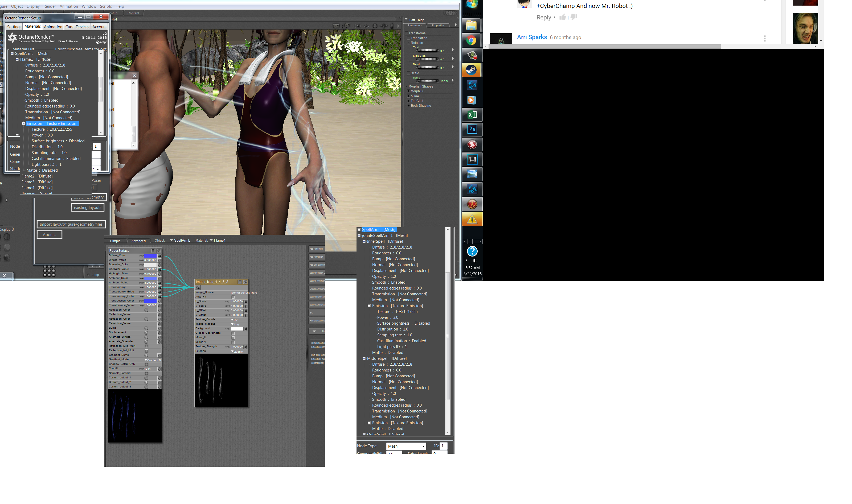The image size is (852, 504).
Task: Click the area render camera icon
Action: [346, 26]
